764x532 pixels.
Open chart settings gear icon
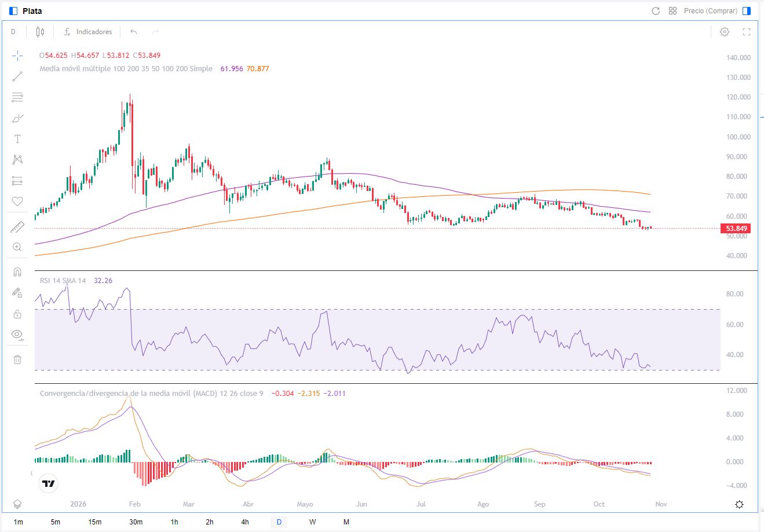click(x=725, y=32)
